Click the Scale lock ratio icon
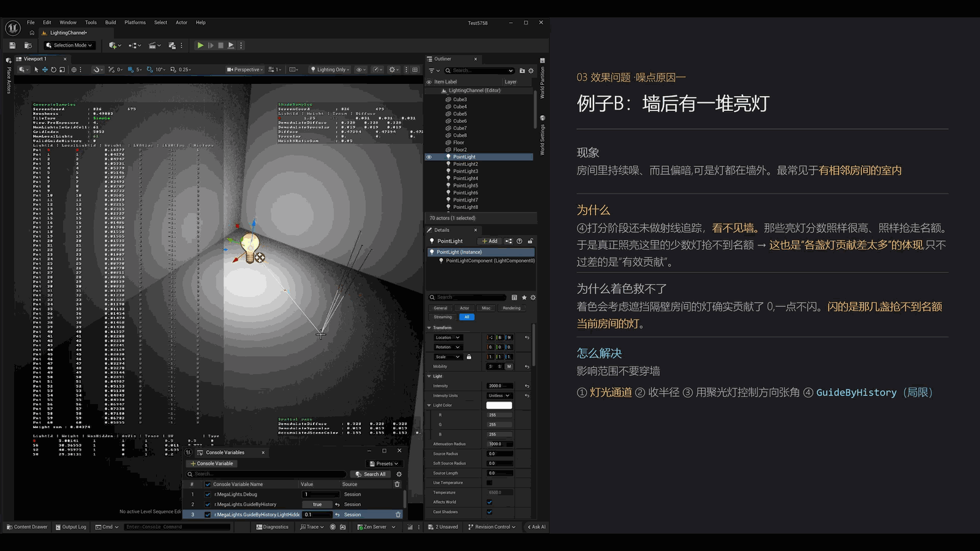 [469, 357]
